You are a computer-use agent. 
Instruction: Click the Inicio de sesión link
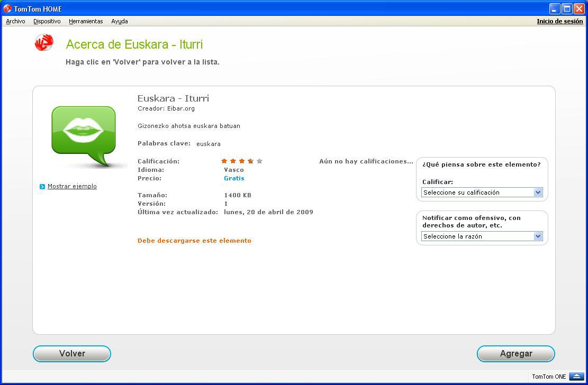(x=559, y=21)
